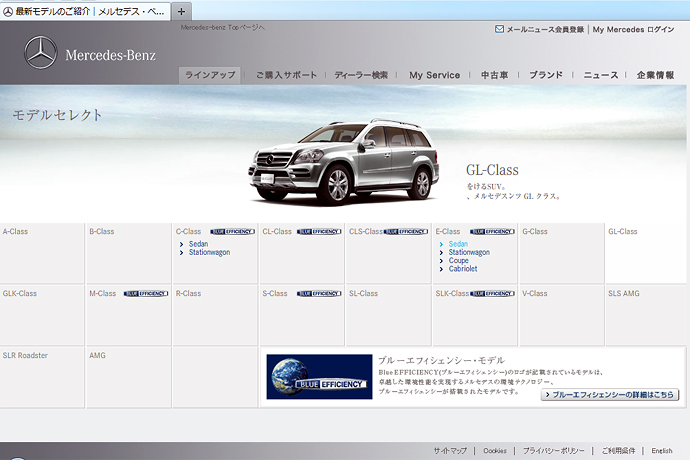Select the browser tab 最新モデルのご紹介
690x460 pixels.
85,11
